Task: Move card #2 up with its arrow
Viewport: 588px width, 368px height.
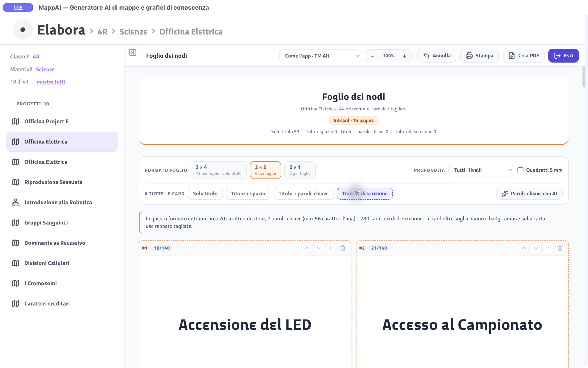Action: [524, 248]
